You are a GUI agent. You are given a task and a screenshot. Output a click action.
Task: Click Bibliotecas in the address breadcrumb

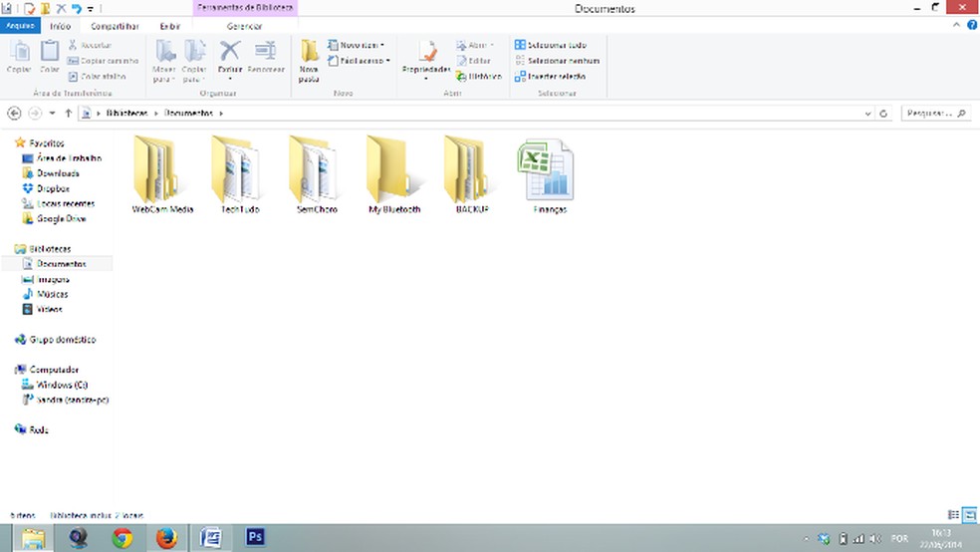tap(126, 114)
